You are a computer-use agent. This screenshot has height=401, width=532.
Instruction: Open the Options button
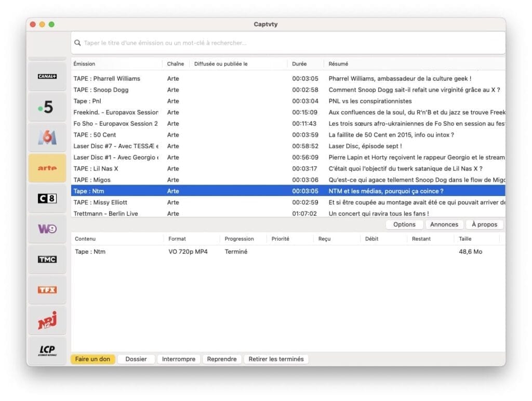pyautogui.click(x=404, y=225)
